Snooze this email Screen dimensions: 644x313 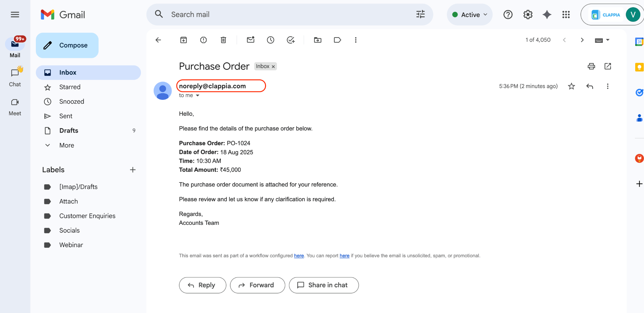tap(270, 40)
